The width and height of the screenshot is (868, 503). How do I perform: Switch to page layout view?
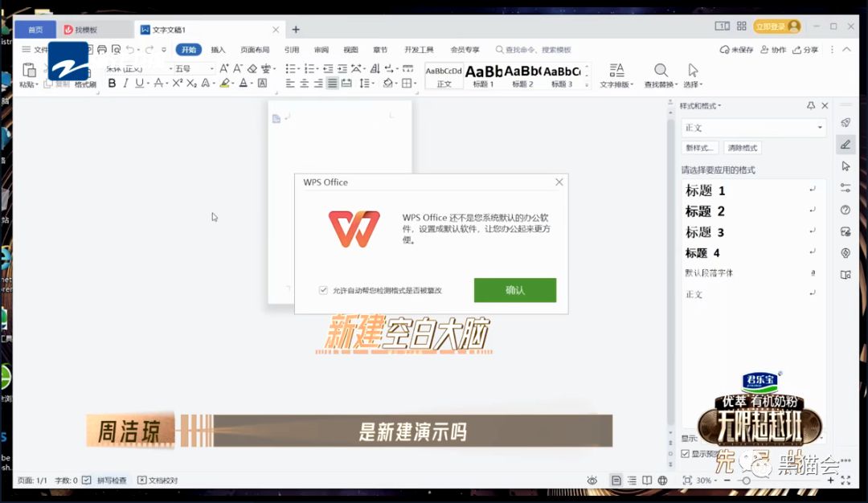point(616,481)
